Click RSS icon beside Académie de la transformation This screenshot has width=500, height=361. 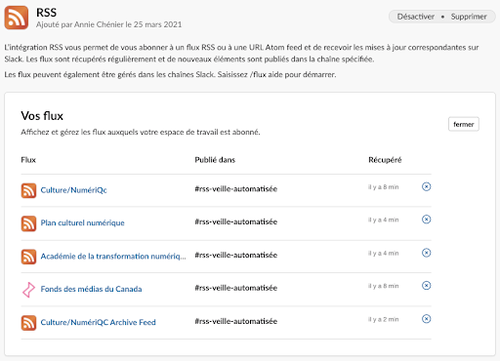click(29, 257)
